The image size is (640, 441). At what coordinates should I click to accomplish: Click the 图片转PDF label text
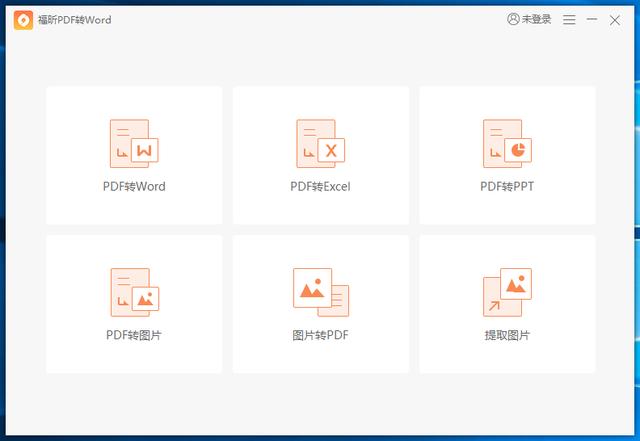(x=320, y=335)
